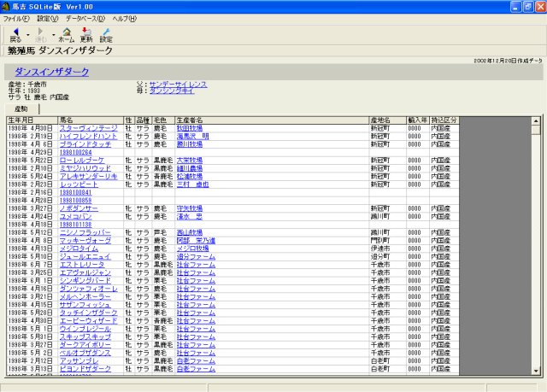The image size is (547, 392).
Task: Open horse link ダークアイボリー
Action: (85, 345)
